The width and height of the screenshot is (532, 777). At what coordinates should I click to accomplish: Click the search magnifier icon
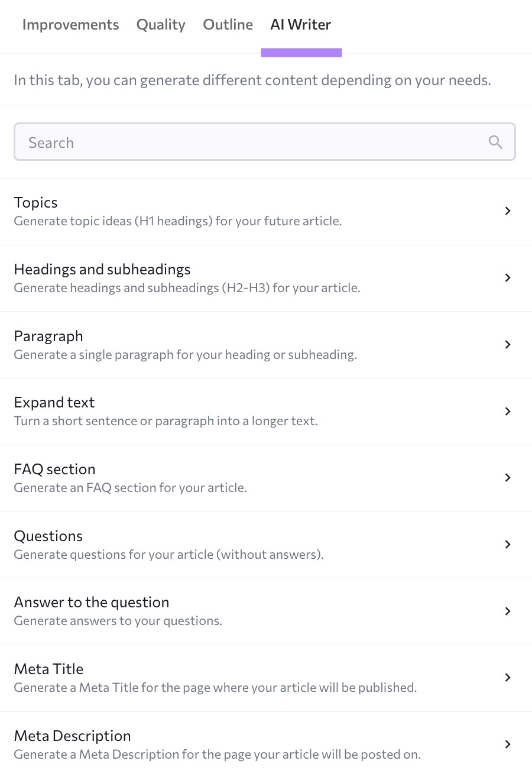coord(495,142)
